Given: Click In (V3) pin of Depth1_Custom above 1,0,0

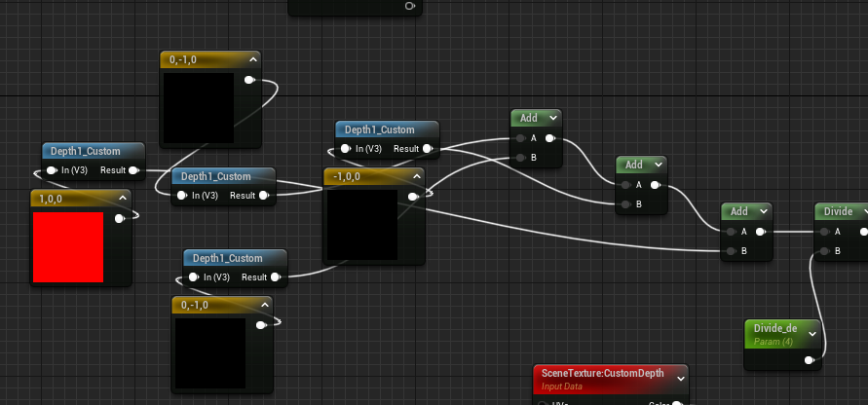Looking at the screenshot, I should click(x=53, y=170).
